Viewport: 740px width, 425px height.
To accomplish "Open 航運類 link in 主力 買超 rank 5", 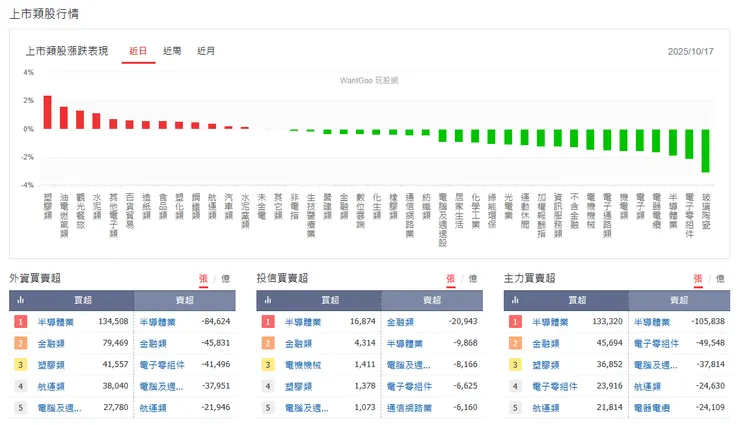I will [x=546, y=408].
